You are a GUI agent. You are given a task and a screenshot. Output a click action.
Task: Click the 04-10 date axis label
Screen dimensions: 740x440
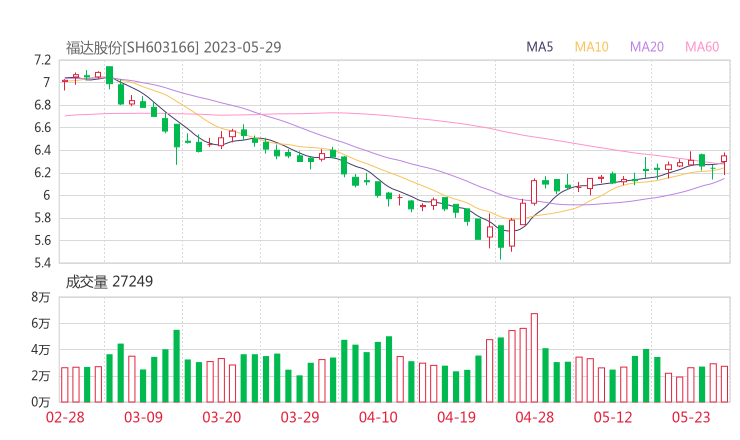378,417
